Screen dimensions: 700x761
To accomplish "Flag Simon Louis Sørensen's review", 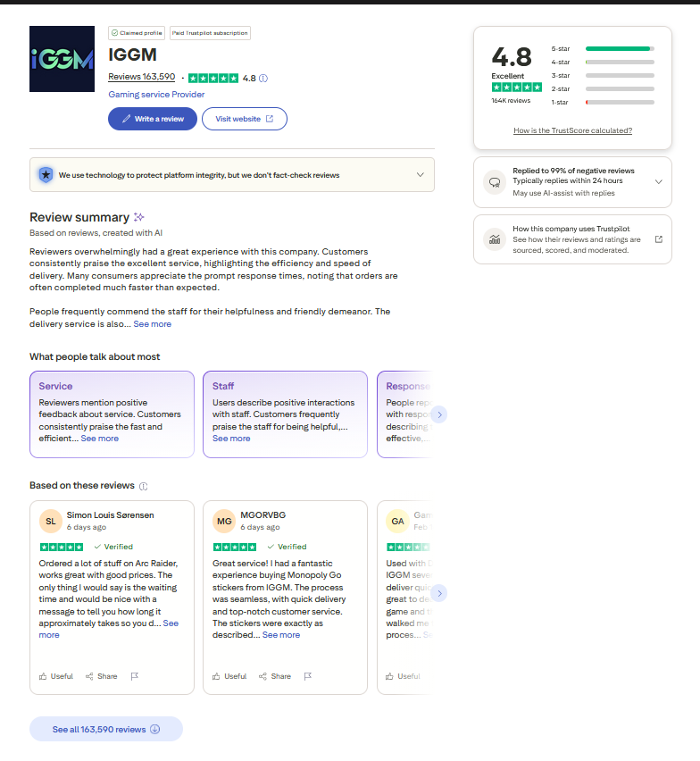I will (x=134, y=676).
